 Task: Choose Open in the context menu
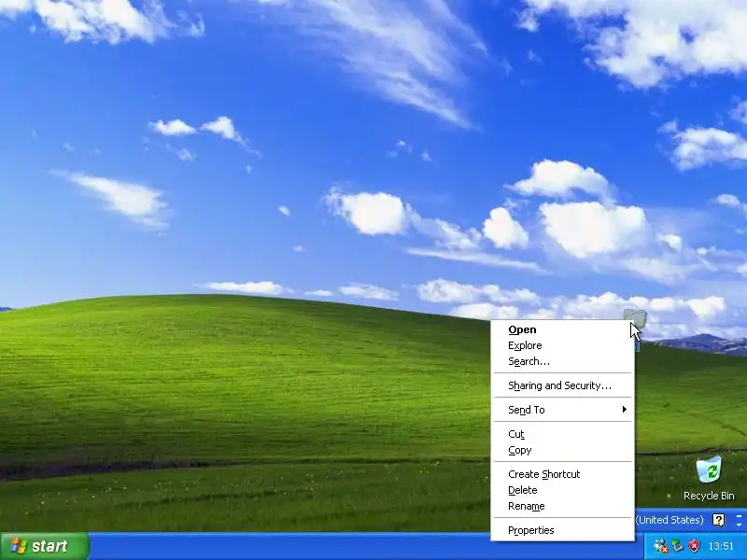[562, 329]
